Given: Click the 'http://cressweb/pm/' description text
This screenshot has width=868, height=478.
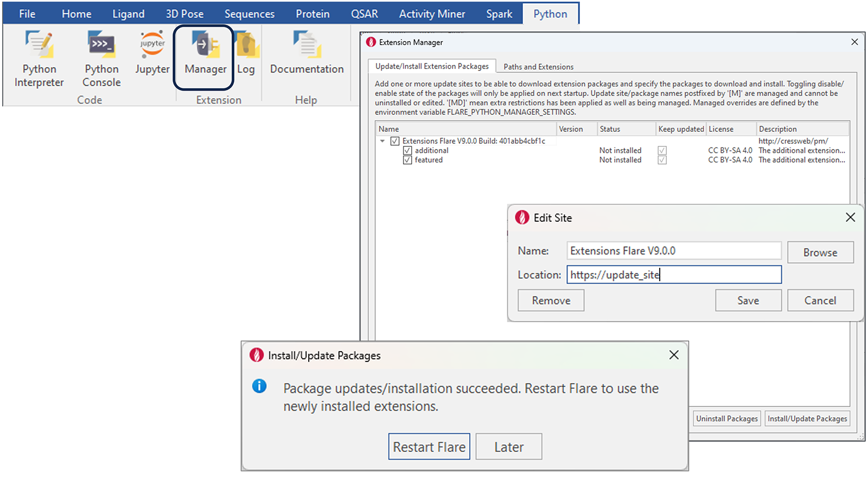Looking at the screenshot, I should (x=793, y=141).
